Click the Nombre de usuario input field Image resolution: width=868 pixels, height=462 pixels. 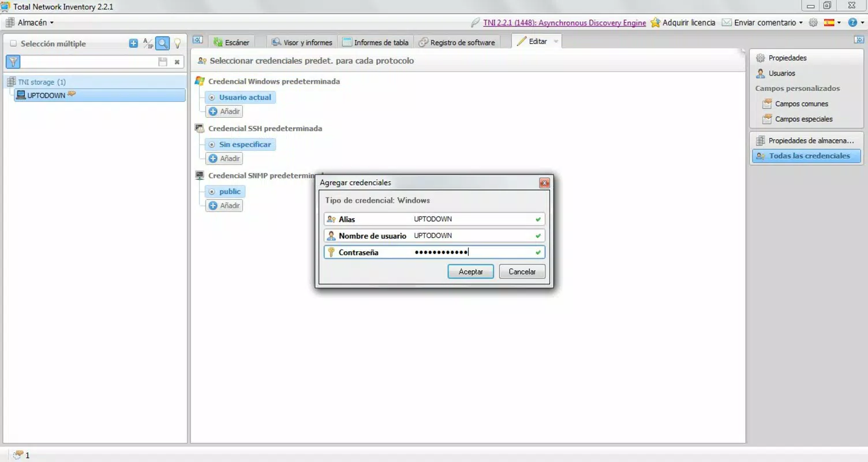click(435, 236)
